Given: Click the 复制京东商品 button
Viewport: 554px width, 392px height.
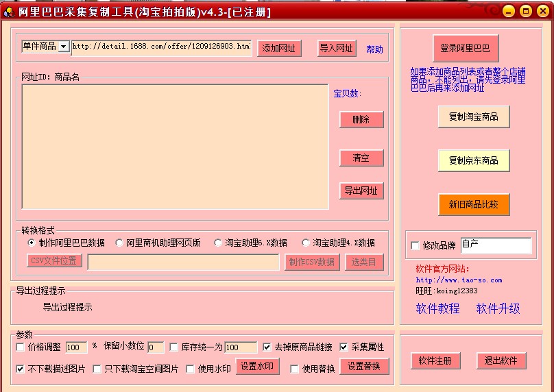Looking at the screenshot, I should 474,160.
